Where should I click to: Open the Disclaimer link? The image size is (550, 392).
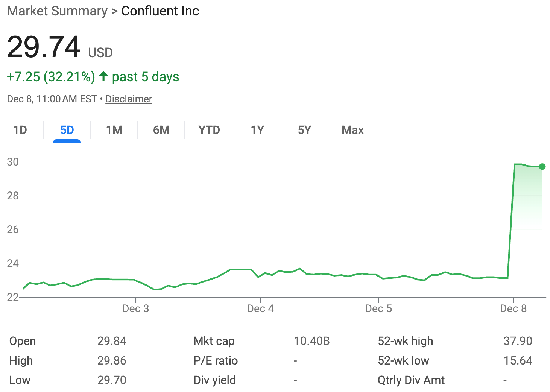pyautogui.click(x=129, y=99)
